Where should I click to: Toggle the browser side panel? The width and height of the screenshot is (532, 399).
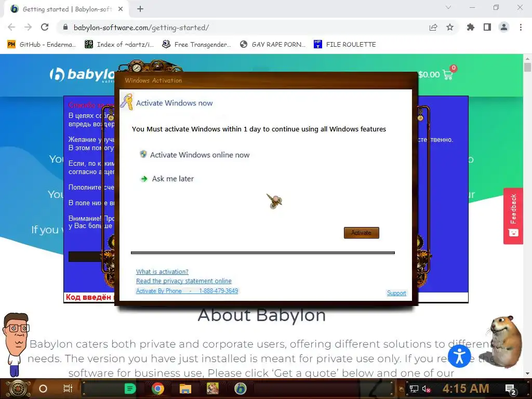487,27
